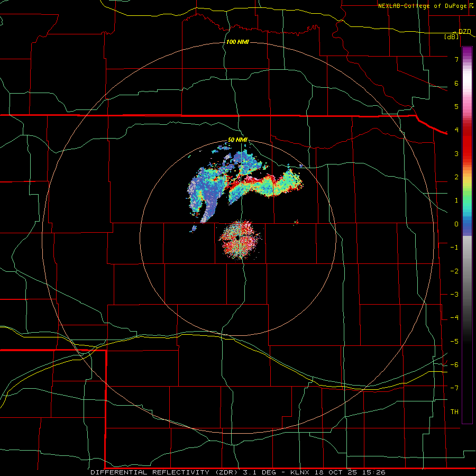
Task: Click the circular ground clutter echo around radar
Action: (x=239, y=239)
